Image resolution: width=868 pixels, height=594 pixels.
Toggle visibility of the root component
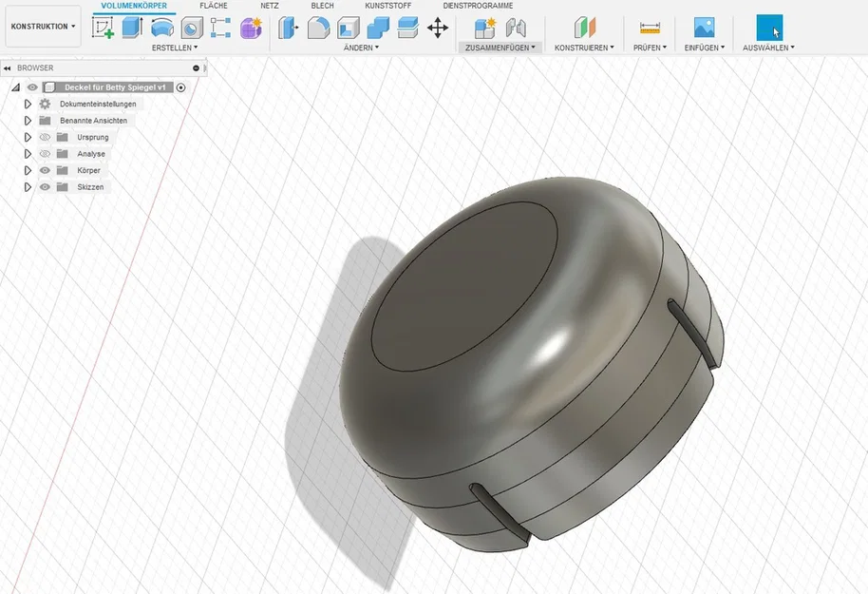[32, 87]
